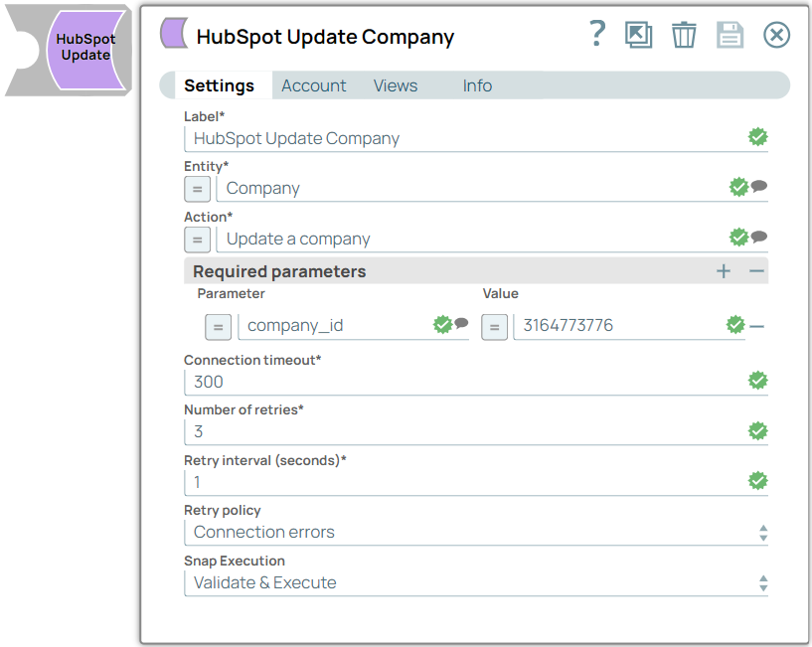This screenshot has width=812, height=647.
Task: Open the help question mark icon
Action: 597,34
